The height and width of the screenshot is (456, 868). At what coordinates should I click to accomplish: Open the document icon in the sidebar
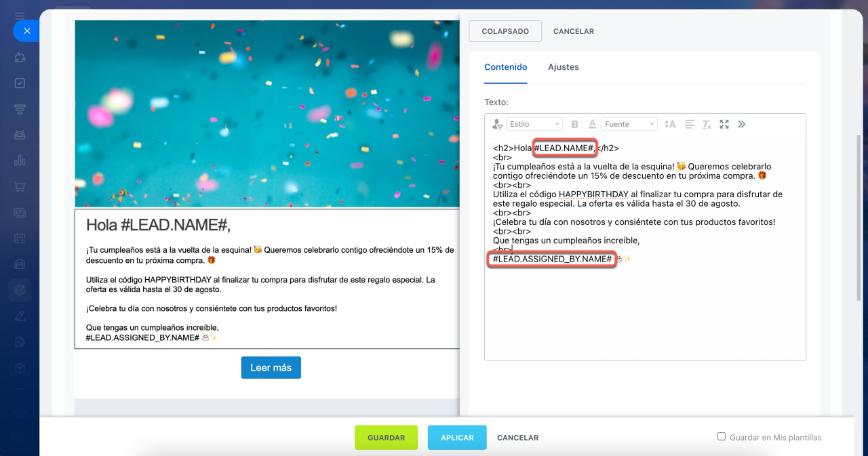click(x=20, y=341)
